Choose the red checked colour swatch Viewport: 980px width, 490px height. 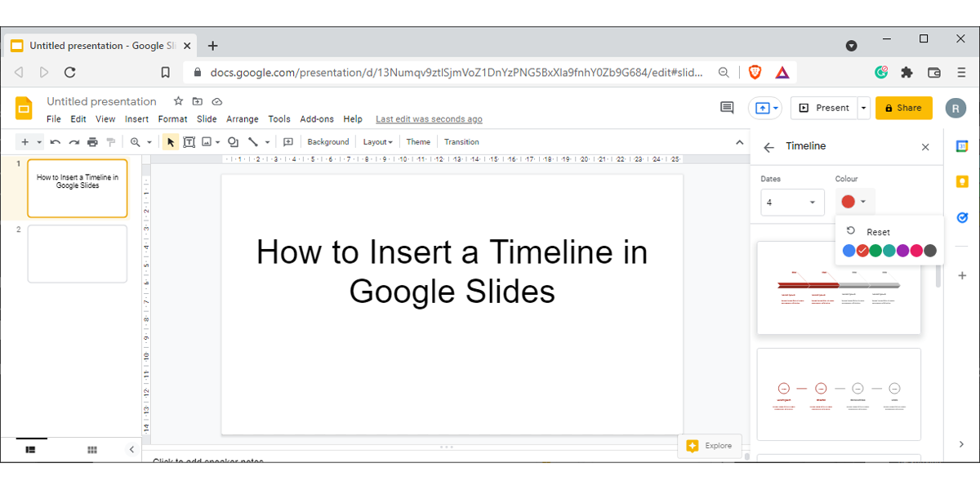tap(862, 251)
